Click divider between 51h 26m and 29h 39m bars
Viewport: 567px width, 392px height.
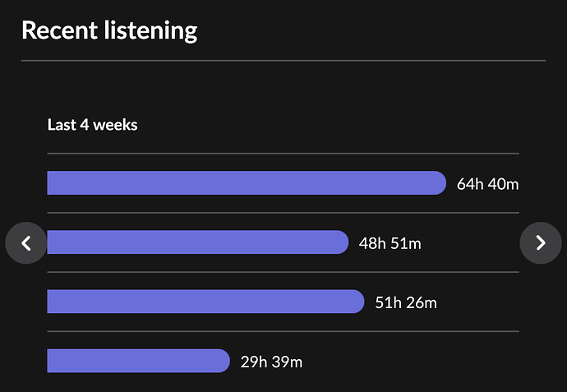click(283, 331)
